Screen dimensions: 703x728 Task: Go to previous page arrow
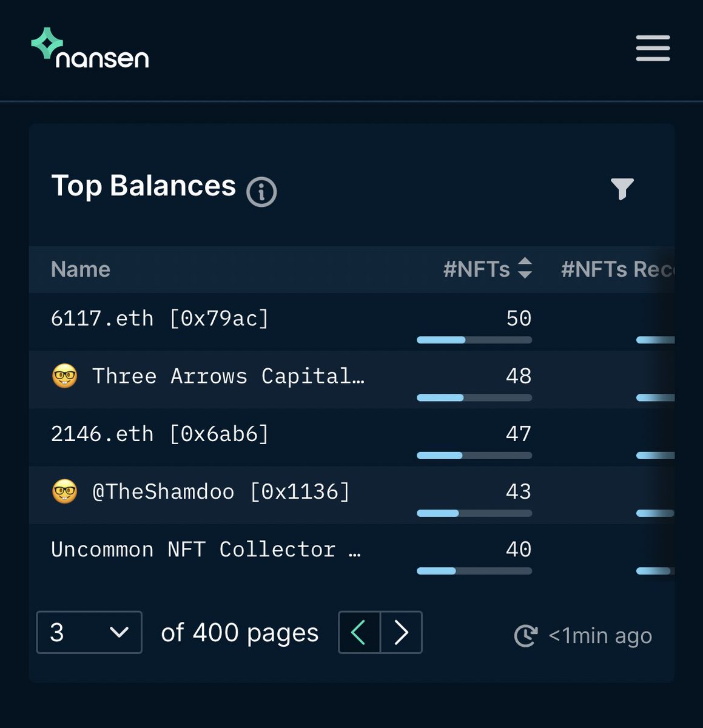[x=359, y=632]
